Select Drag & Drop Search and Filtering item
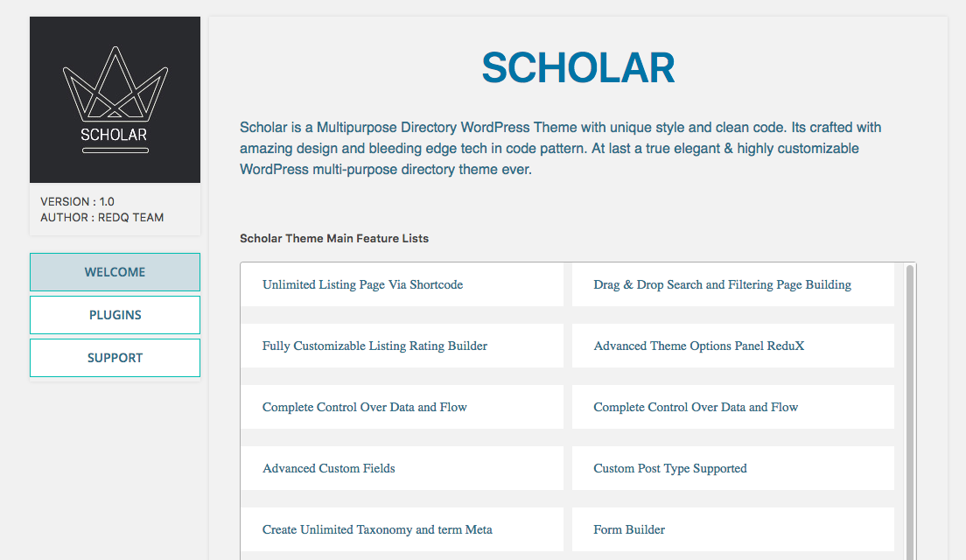This screenshot has height=560, width=966. (722, 285)
